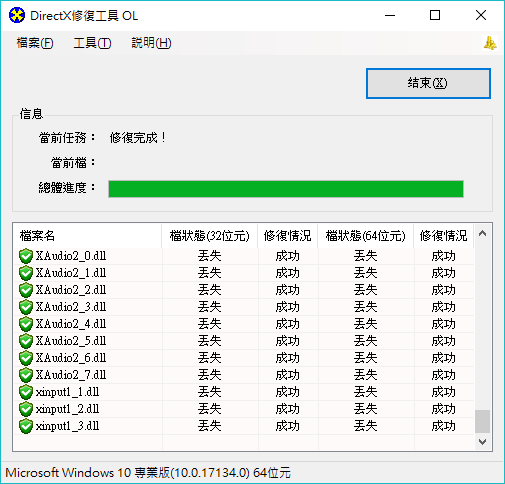Click the file list scroll down arrow

pyautogui.click(x=482, y=442)
